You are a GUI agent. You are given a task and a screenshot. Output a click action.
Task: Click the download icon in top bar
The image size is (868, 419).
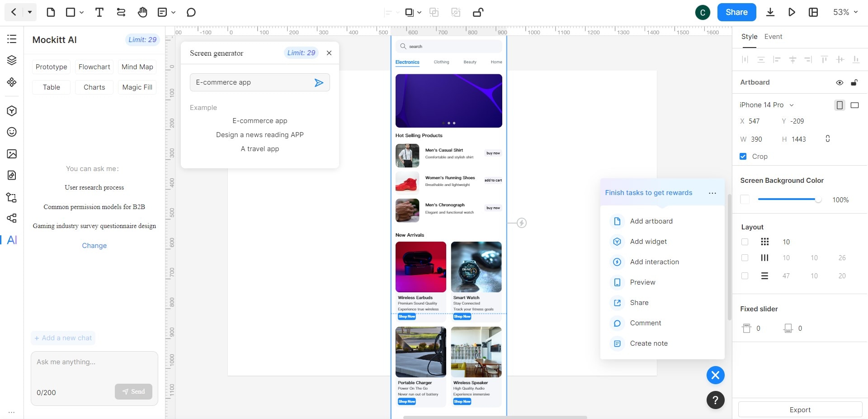coord(770,12)
